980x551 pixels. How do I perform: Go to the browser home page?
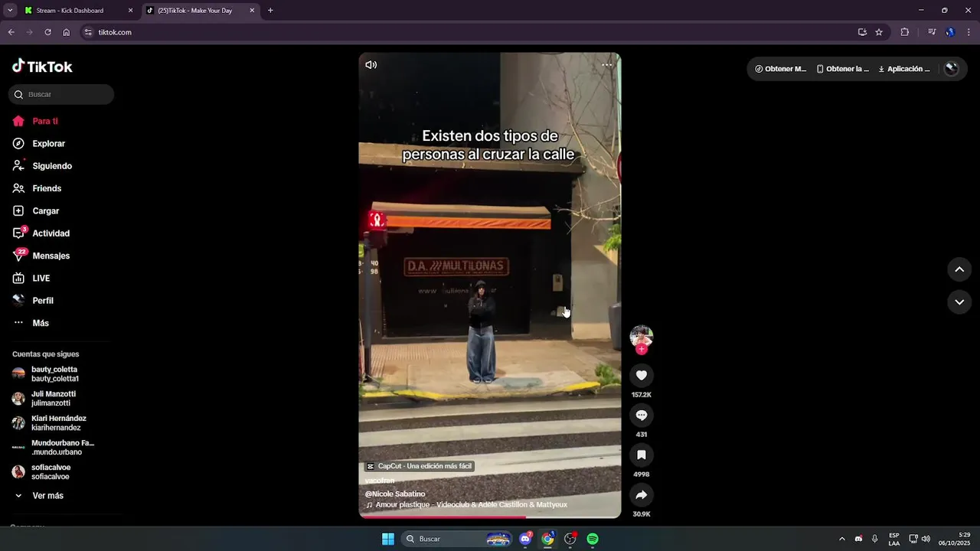67,32
